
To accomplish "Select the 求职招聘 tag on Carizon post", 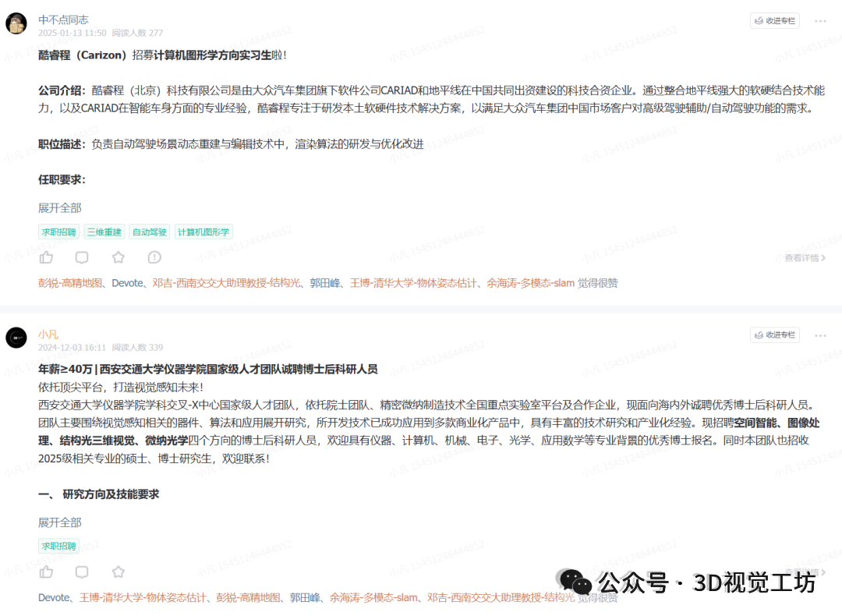I will click(59, 232).
